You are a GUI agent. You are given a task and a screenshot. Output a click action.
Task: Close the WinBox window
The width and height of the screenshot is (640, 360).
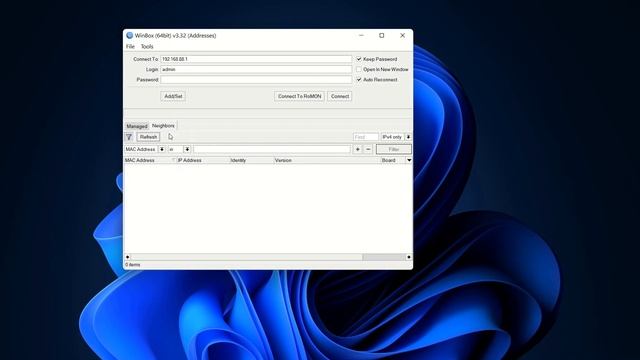pyautogui.click(x=402, y=36)
